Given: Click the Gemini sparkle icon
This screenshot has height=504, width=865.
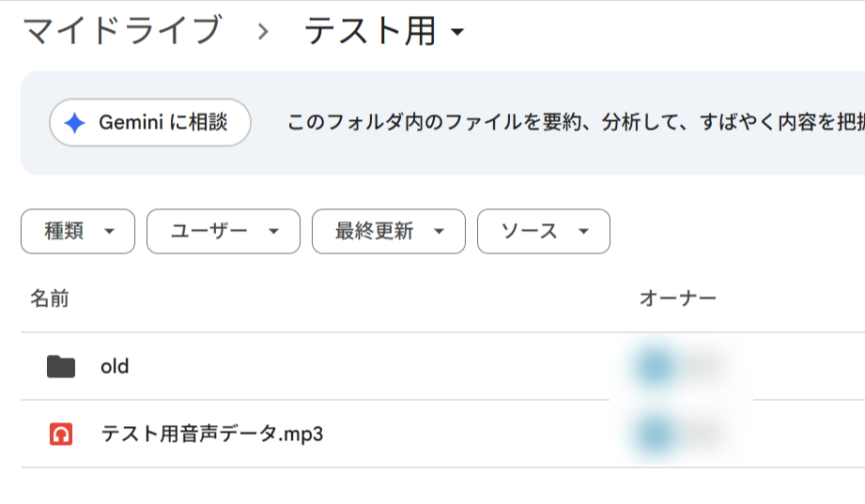Looking at the screenshot, I should click(x=74, y=122).
